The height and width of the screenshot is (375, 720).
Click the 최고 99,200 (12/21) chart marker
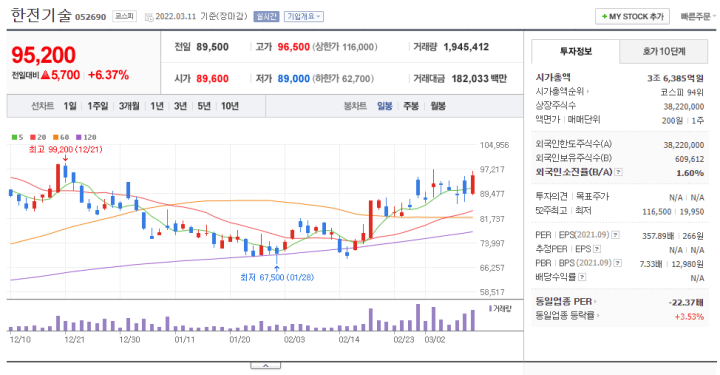(x=65, y=150)
